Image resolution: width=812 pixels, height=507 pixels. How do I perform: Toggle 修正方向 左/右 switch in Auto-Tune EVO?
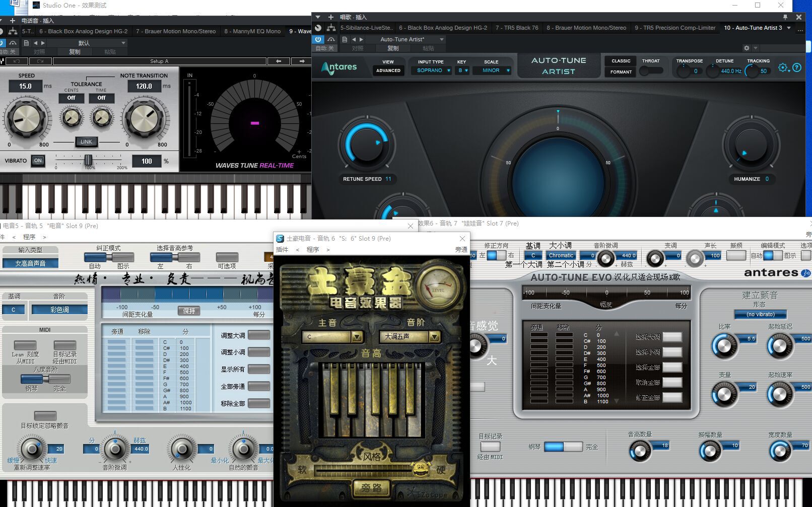pyautogui.click(x=496, y=255)
